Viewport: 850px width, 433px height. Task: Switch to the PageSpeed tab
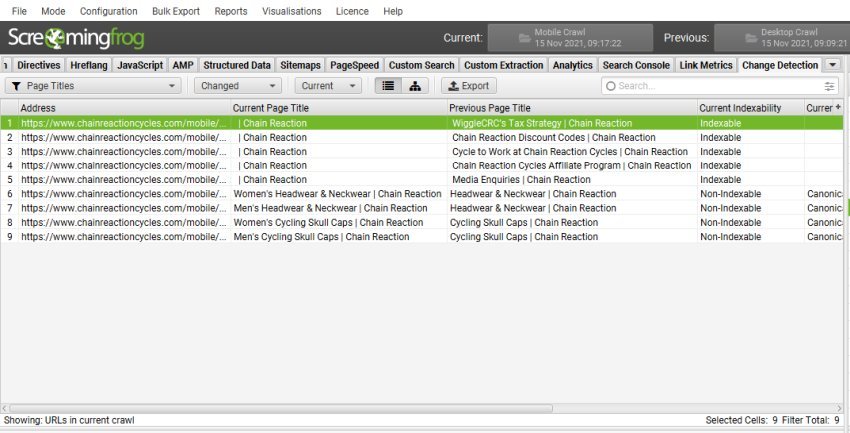354,65
